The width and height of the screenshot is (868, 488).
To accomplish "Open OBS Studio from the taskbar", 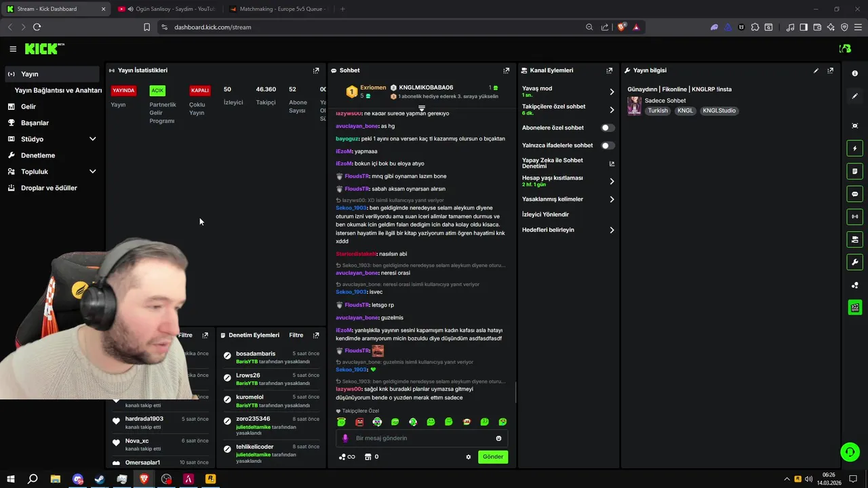I will (166, 479).
